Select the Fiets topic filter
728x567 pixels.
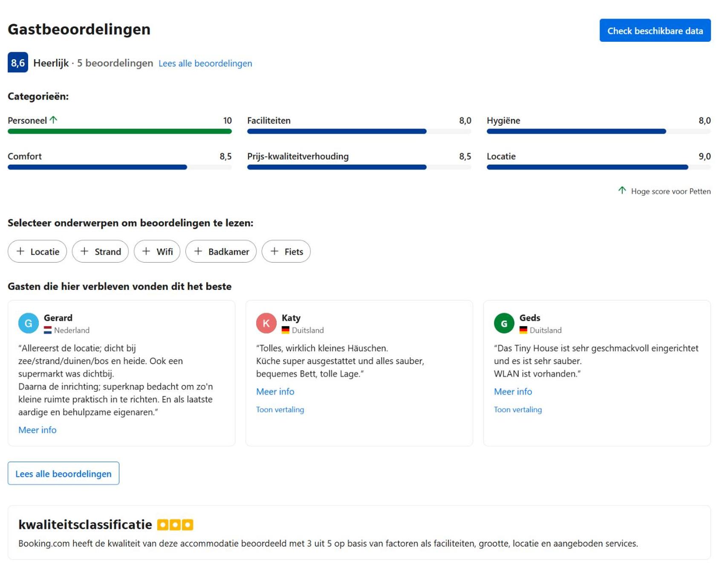pyautogui.click(x=286, y=252)
